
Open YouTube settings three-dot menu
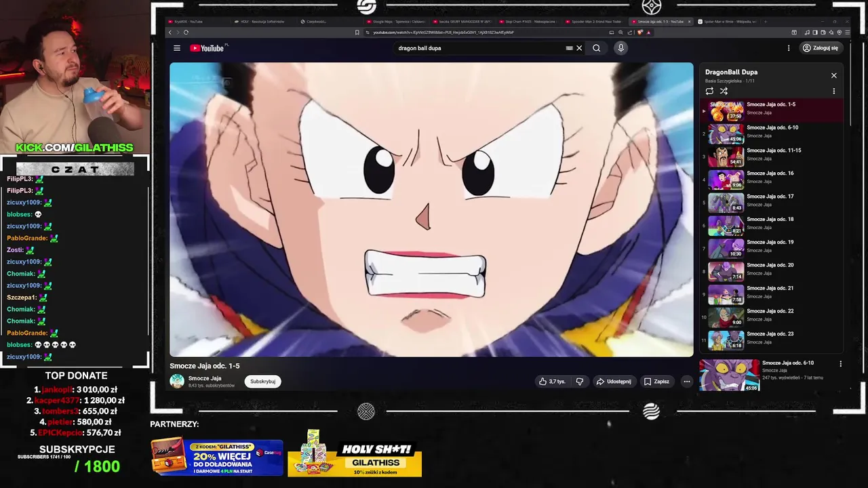click(x=789, y=48)
